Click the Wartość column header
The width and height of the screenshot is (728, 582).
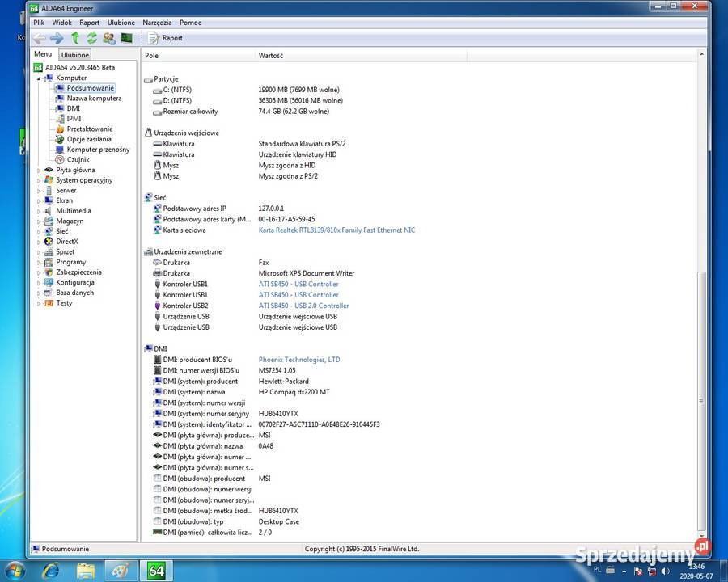(x=361, y=56)
